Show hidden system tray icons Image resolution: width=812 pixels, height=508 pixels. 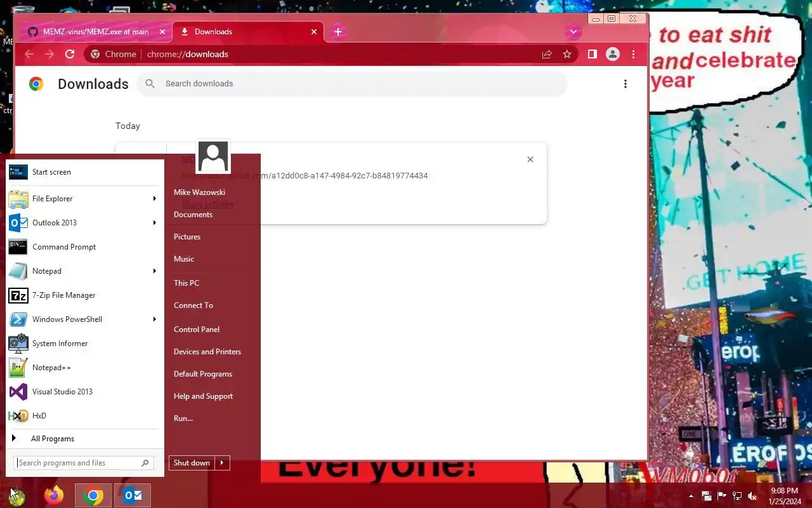click(691, 496)
